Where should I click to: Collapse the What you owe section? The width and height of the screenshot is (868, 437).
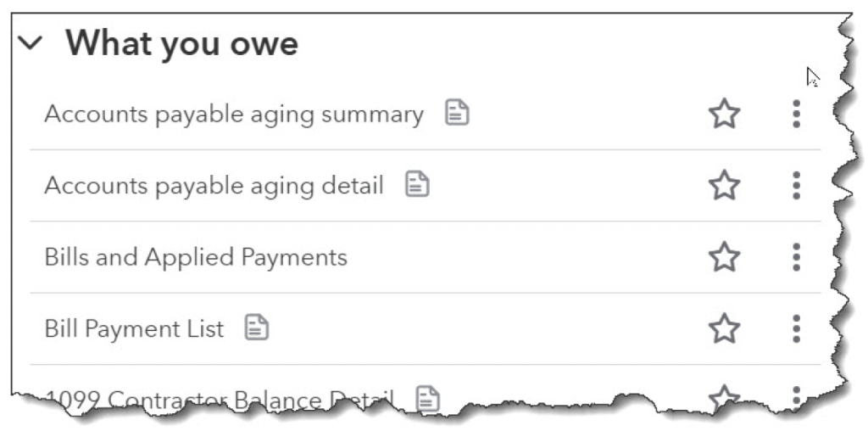pos(31,44)
